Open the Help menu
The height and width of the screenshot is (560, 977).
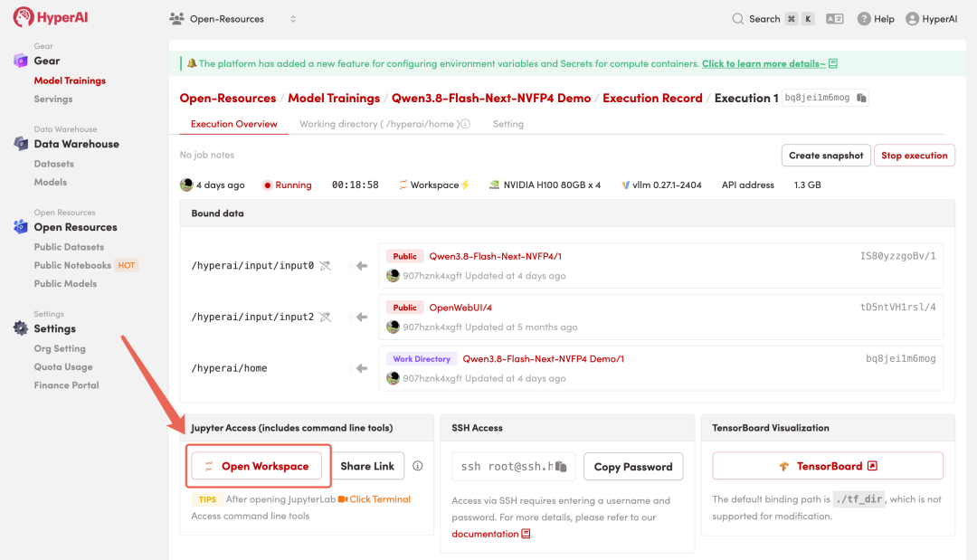[x=876, y=19]
